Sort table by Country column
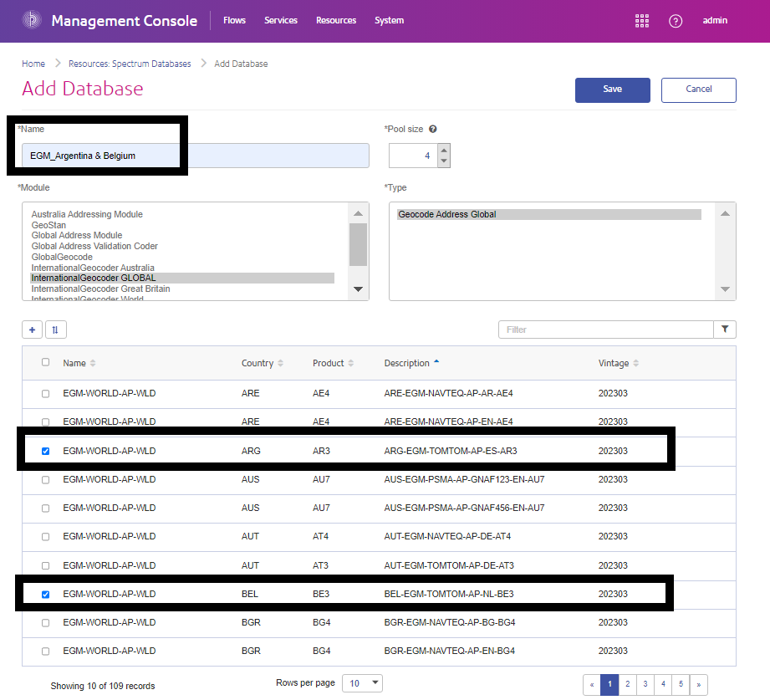 pos(263,363)
